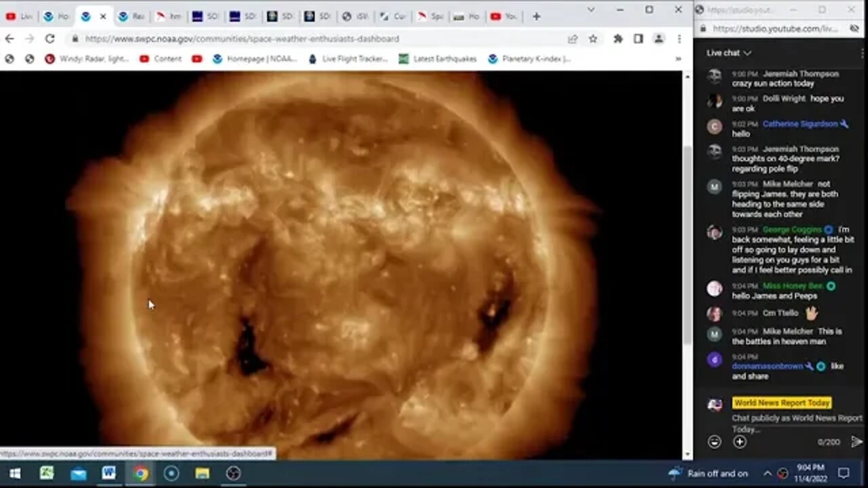Open Excel from the taskbar
The height and width of the screenshot is (488, 868).
tap(46, 473)
